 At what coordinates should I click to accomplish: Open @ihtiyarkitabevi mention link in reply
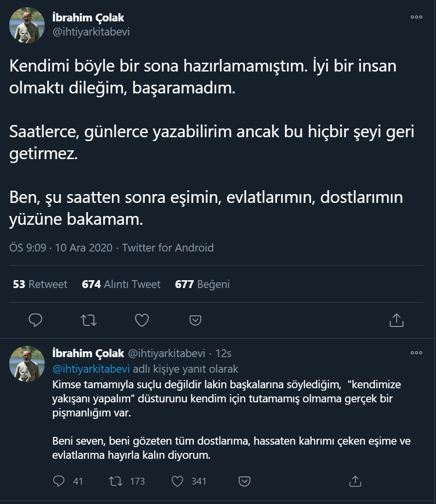(x=91, y=369)
